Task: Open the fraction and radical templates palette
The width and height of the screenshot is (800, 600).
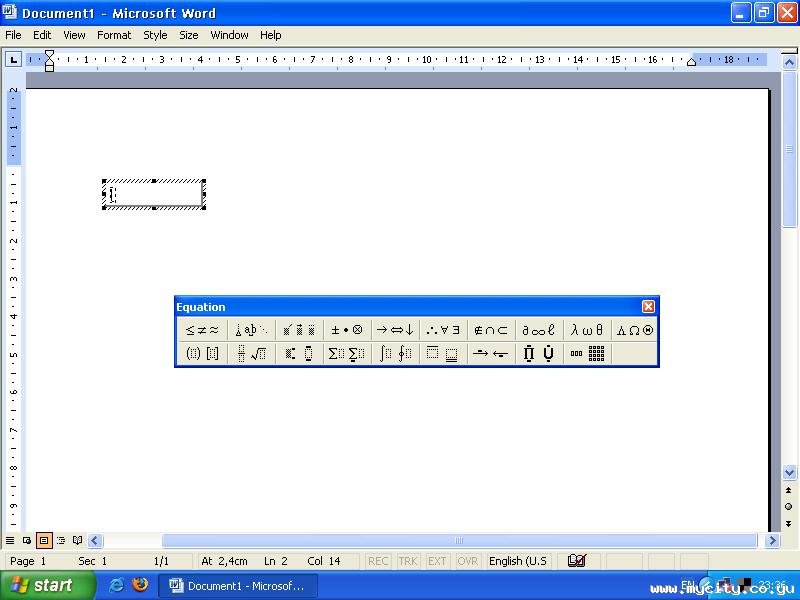Action: point(251,353)
